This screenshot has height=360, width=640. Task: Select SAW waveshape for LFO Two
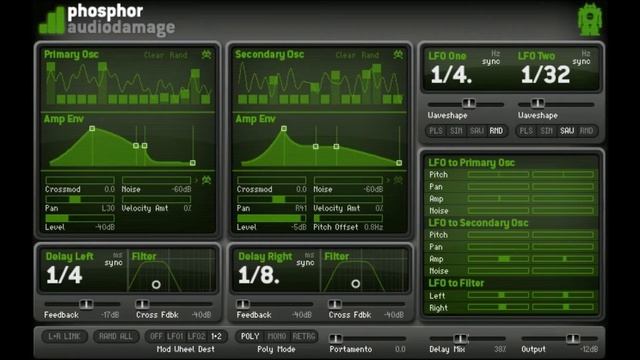(567, 131)
